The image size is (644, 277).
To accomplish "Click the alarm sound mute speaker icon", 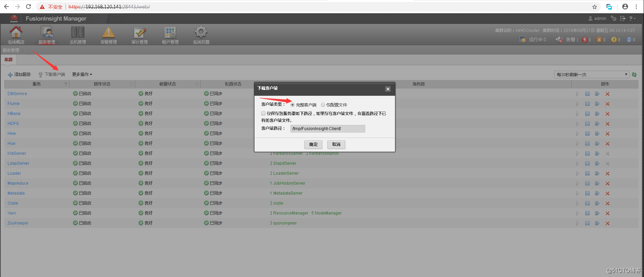I will click(559, 39).
